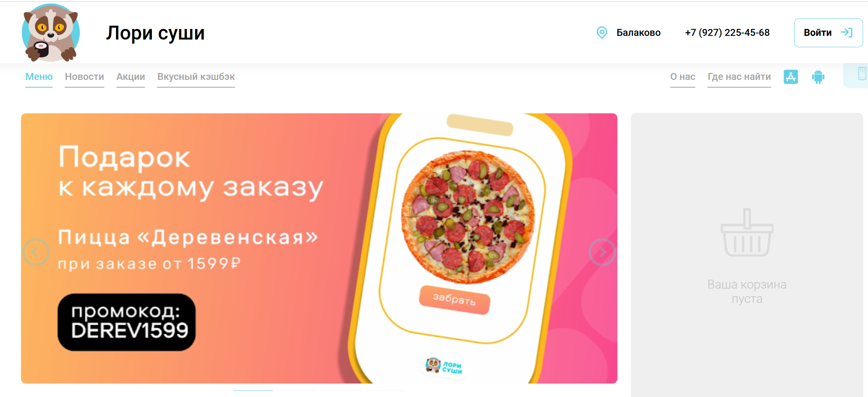
Task: Click the Войти login button
Action: tap(828, 33)
